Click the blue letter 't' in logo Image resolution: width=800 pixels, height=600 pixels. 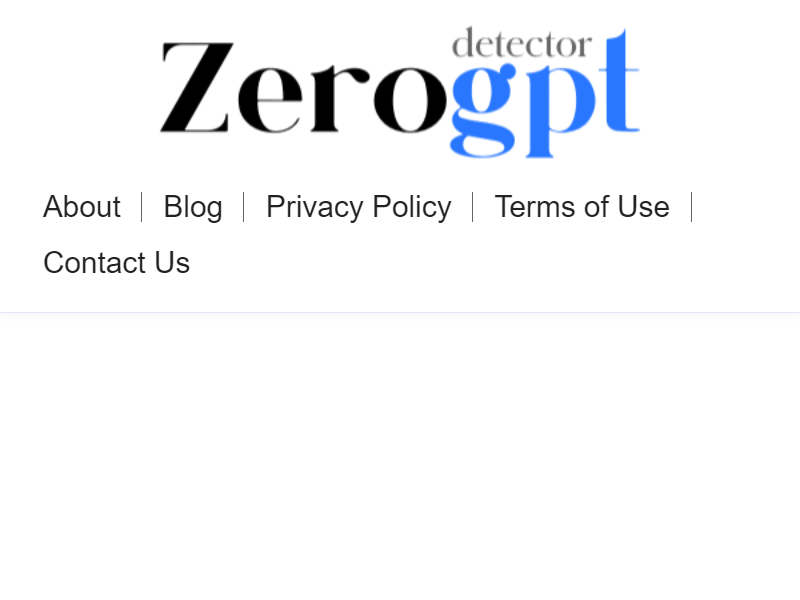point(621,81)
